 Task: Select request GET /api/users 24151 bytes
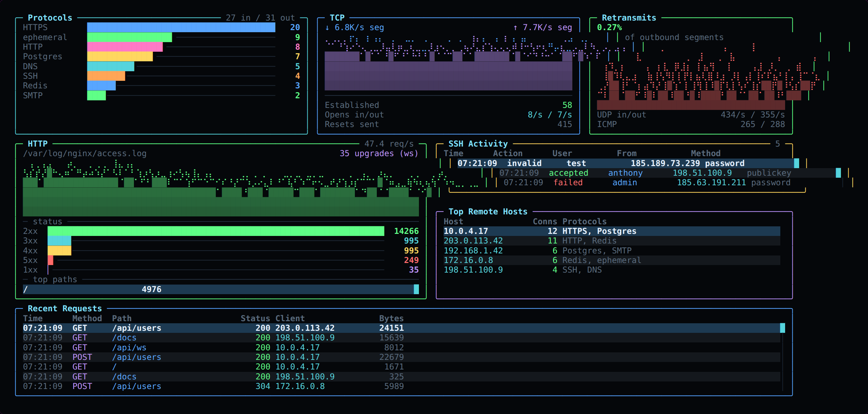click(401, 328)
